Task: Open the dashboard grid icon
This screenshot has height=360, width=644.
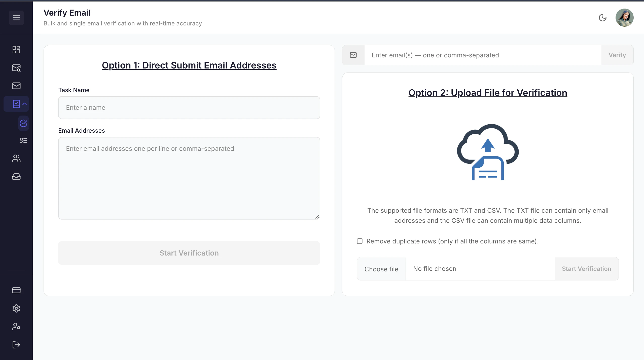Action: click(x=16, y=50)
